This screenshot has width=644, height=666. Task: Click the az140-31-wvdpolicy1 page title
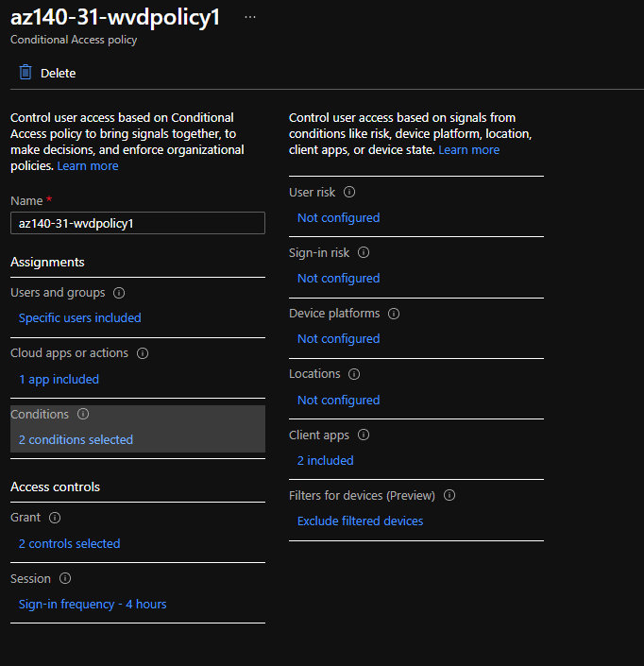click(x=115, y=18)
